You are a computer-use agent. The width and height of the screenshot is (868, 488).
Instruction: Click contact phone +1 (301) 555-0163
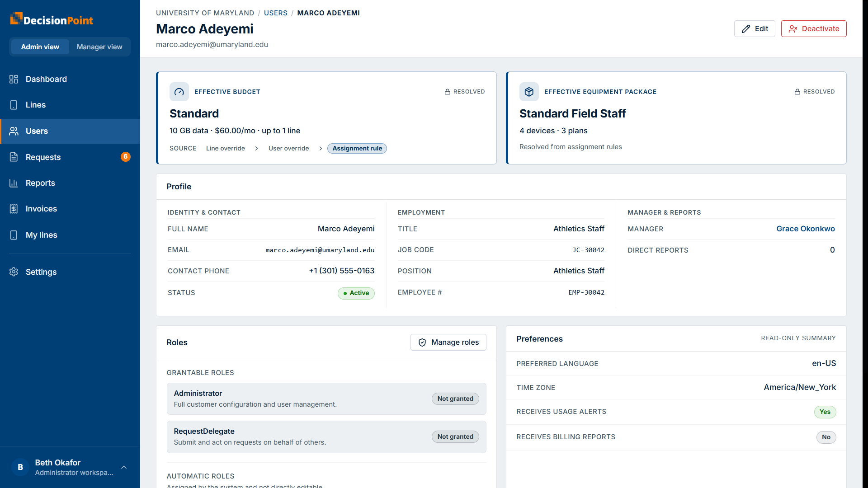342,271
